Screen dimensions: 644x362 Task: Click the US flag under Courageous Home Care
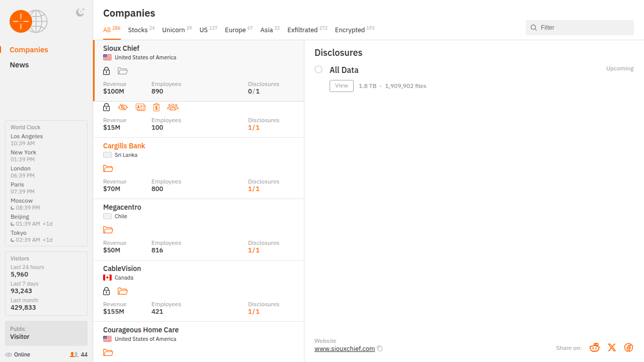pos(107,339)
